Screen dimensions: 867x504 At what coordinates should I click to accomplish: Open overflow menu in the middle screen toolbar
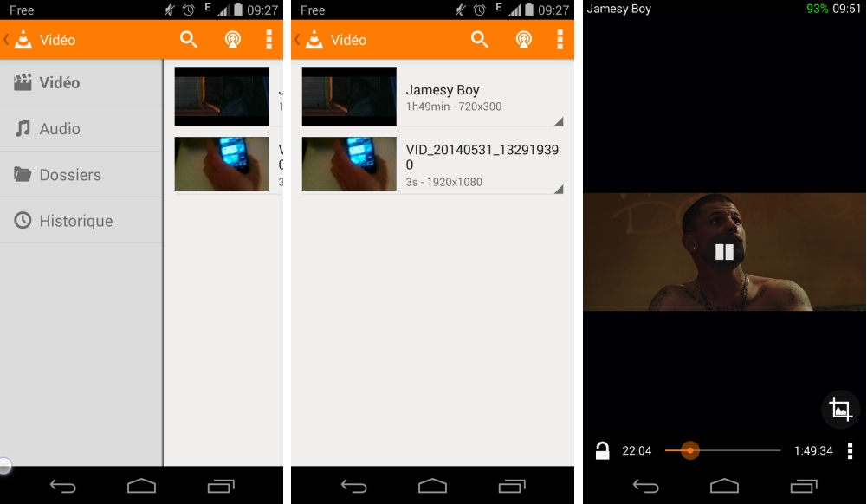560,40
